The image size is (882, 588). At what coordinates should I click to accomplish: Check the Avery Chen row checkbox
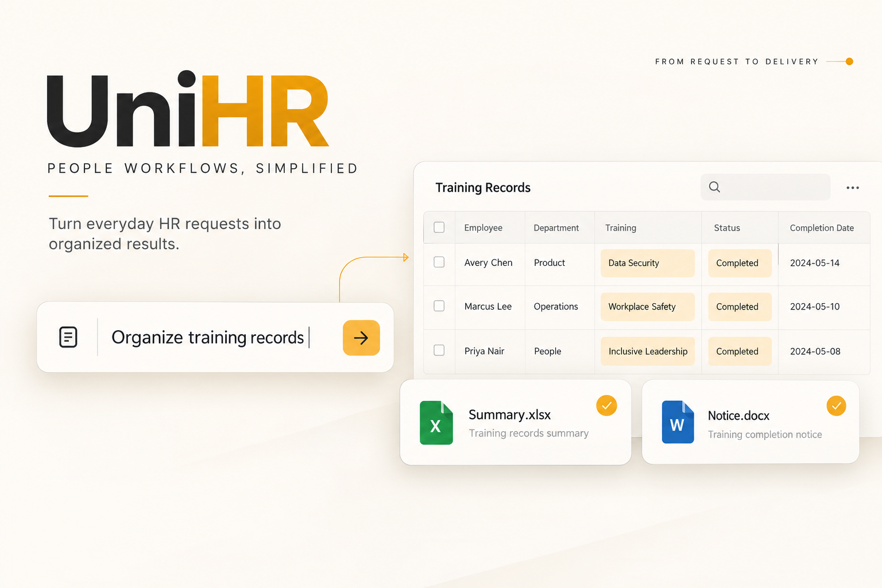click(439, 262)
